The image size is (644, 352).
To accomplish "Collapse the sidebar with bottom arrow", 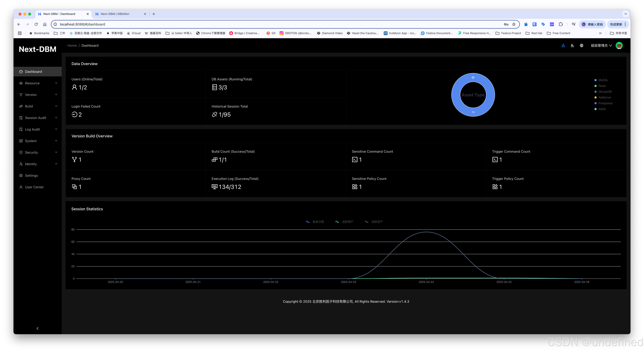I will (x=37, y=328).
